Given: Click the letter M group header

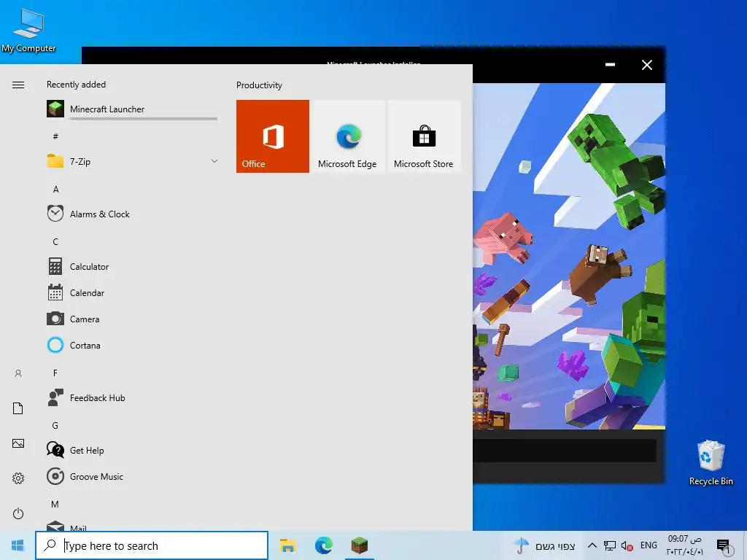Looking at the screenshot, I should [x=55, y=505].
